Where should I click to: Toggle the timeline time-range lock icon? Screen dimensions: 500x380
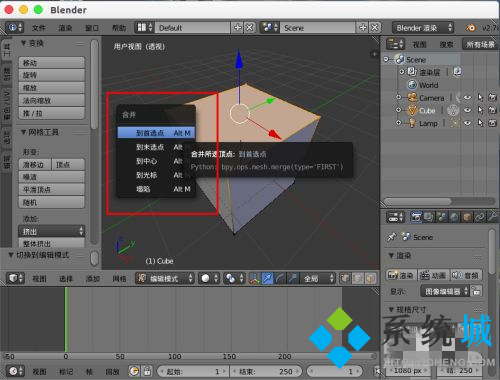coord(147,371)
